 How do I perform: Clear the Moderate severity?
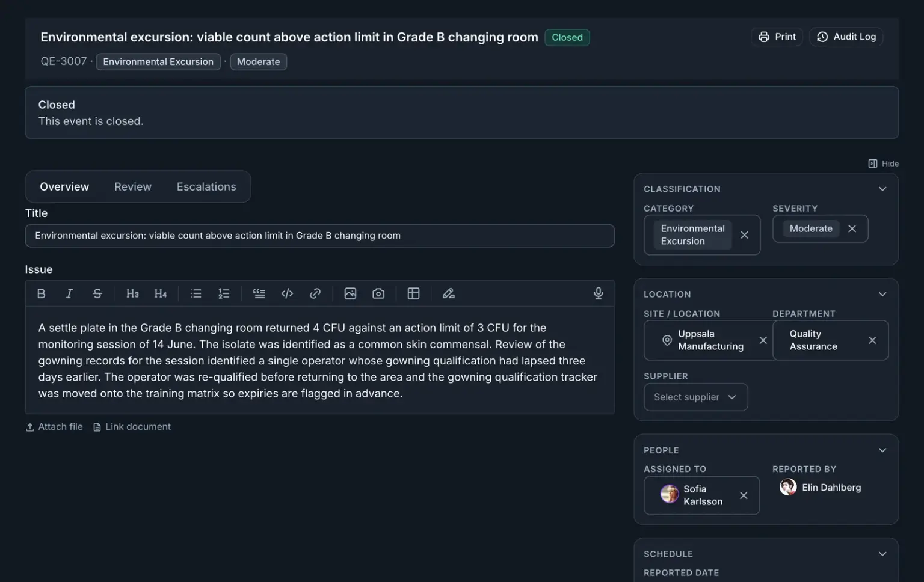click(x=852, y=228)
